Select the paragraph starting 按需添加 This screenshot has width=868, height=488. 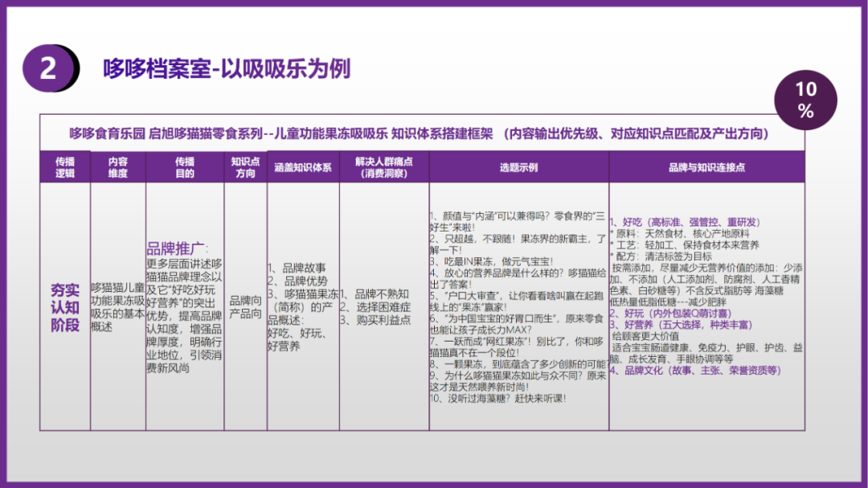coord(706,279)
